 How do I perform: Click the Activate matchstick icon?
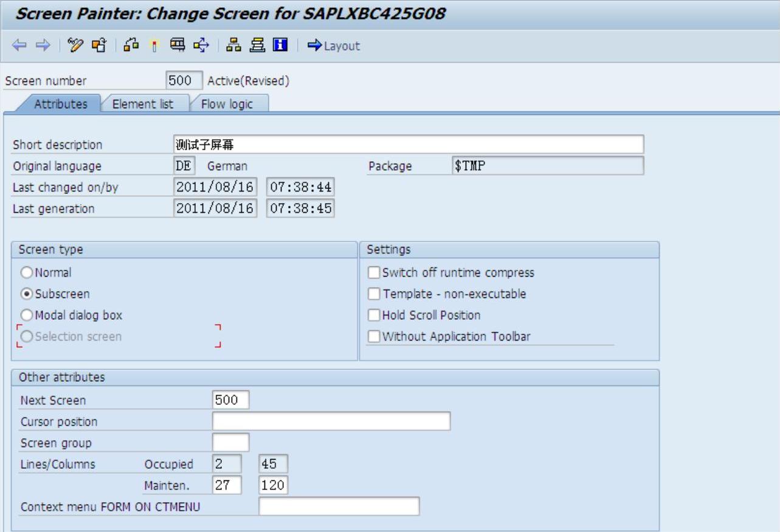coord(154,46)
